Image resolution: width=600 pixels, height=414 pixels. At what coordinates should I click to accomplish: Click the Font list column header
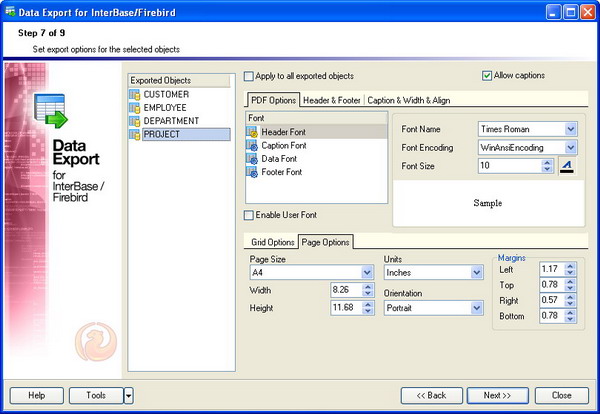316,118
